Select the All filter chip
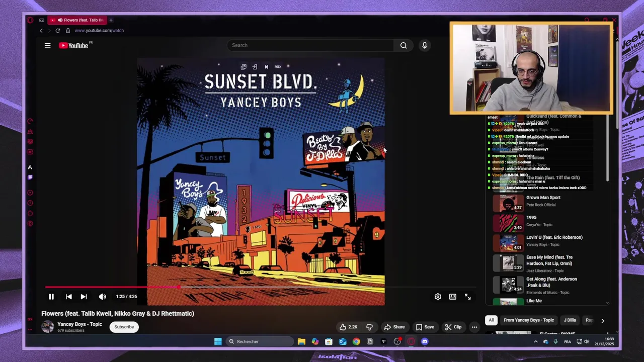 click(x=491, y=320)
